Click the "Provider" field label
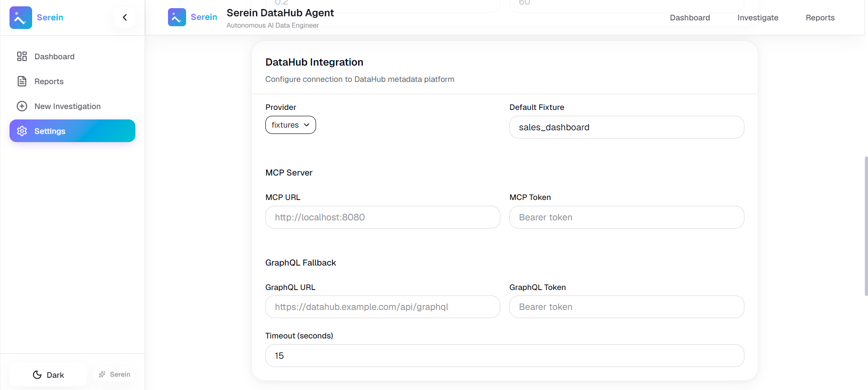Screen dimensions: 868x390 click(x=281, y=107)
